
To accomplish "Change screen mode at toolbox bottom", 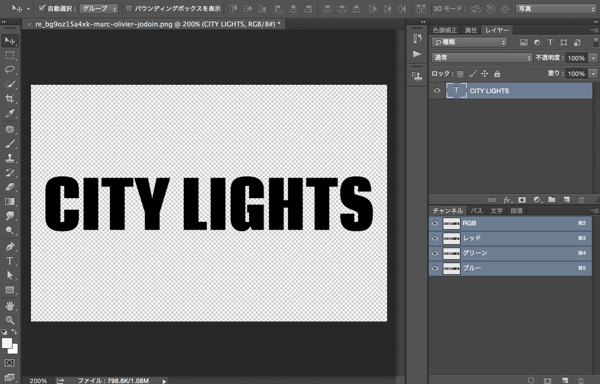I will pos(10,377).
